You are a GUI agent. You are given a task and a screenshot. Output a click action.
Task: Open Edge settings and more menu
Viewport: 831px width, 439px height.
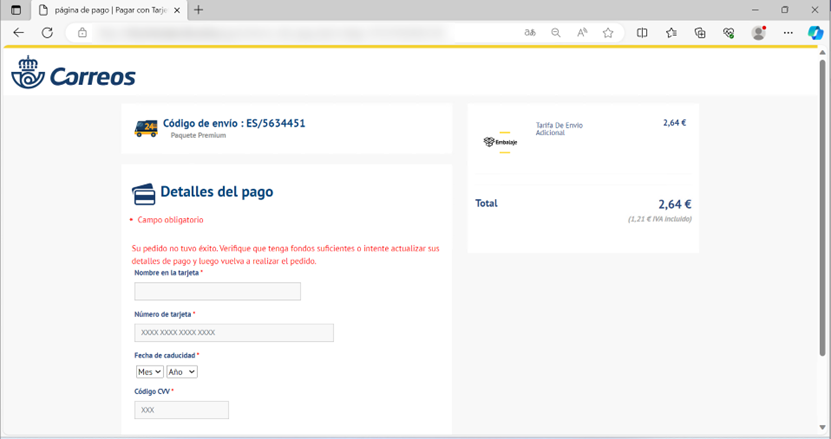point(788,33)
